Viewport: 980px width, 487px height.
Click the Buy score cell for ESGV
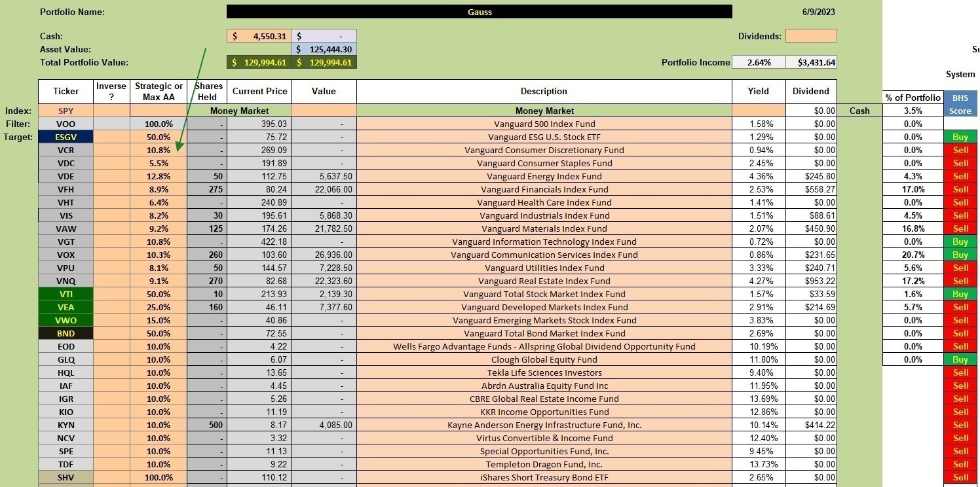(x=960, y=137)
